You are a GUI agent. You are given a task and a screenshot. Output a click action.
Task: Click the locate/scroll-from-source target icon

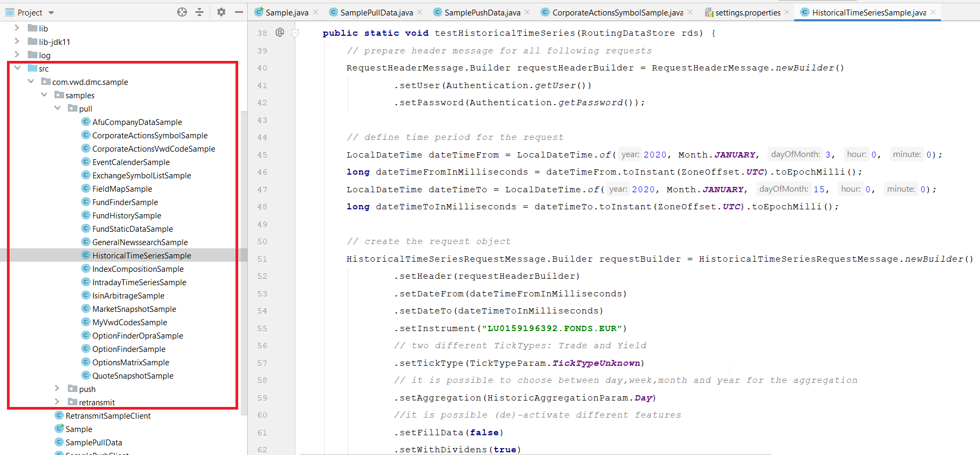pyautogui.click(x=182, y=12)
